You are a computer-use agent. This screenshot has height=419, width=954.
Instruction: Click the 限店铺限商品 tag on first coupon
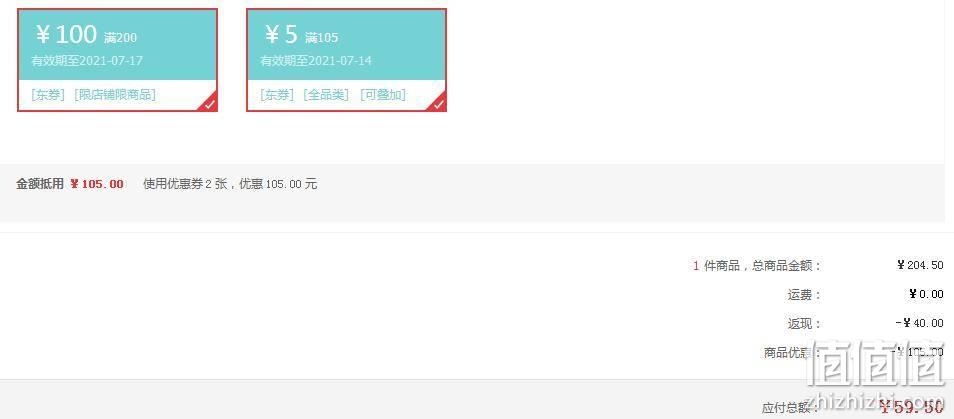click(115, 95)
